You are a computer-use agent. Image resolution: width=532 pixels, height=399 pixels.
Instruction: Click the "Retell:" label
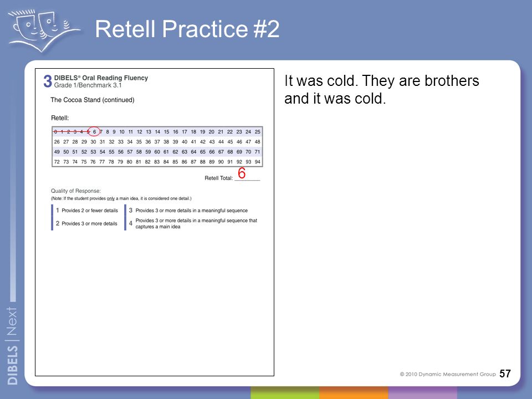click(x=60, y=118)
